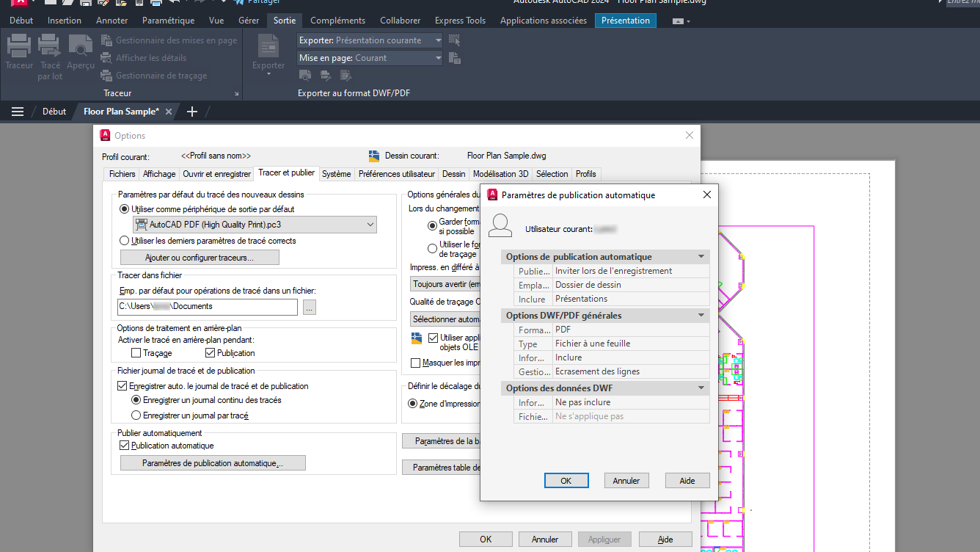Collapse Options des données DWF section
Screen dimensions: 980x552
[x=701, y=388]
